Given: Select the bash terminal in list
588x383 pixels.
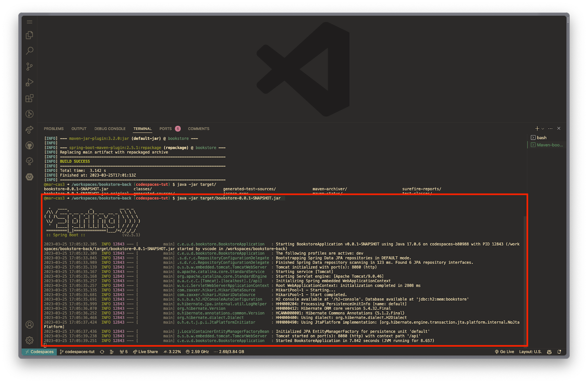Looking at the screenshot, I should point(541,137).
